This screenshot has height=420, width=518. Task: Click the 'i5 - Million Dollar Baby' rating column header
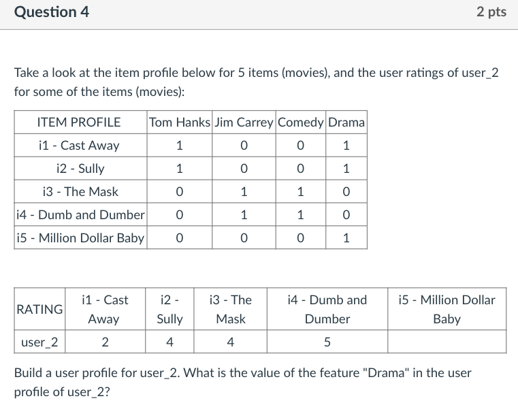[447, 309]
